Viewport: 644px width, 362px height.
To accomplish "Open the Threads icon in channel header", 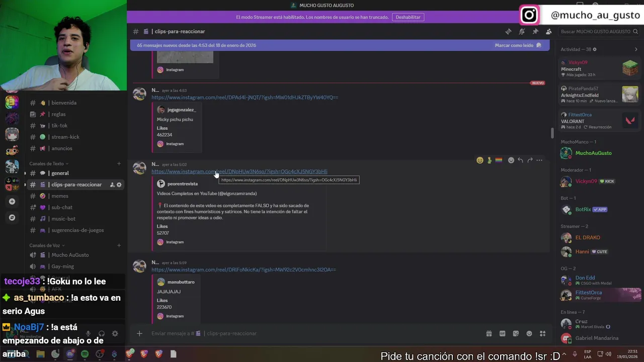I will [x=508, y=31].
